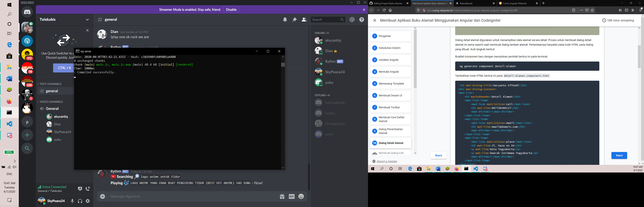
Task: Click step list scroll-down arrow
Action: 415,153
